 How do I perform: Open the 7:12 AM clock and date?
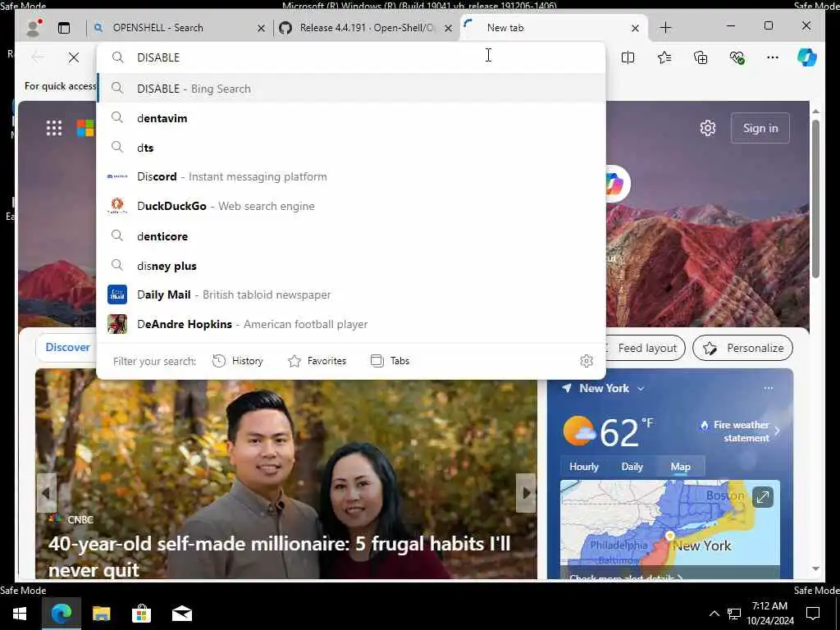coord(769,614)
